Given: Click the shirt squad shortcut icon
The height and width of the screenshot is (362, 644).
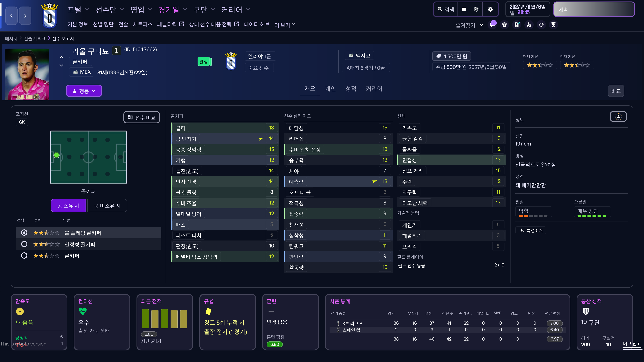Looking at the screenshot, I should pyautogui.click(x=504, y=25).
